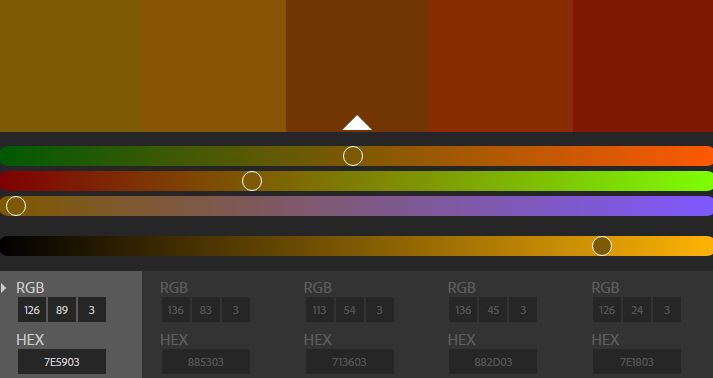Click the red channel slider handle
713x378 pixels.
pos(353,156)
